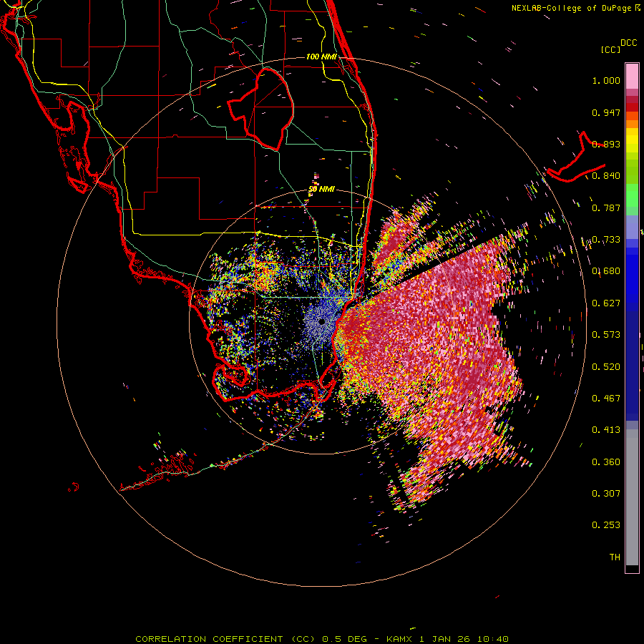Image resolution: width=644 pixels, height=644 pixels.
Task: Click the TH threshold label
Action: tap(615, 557)
